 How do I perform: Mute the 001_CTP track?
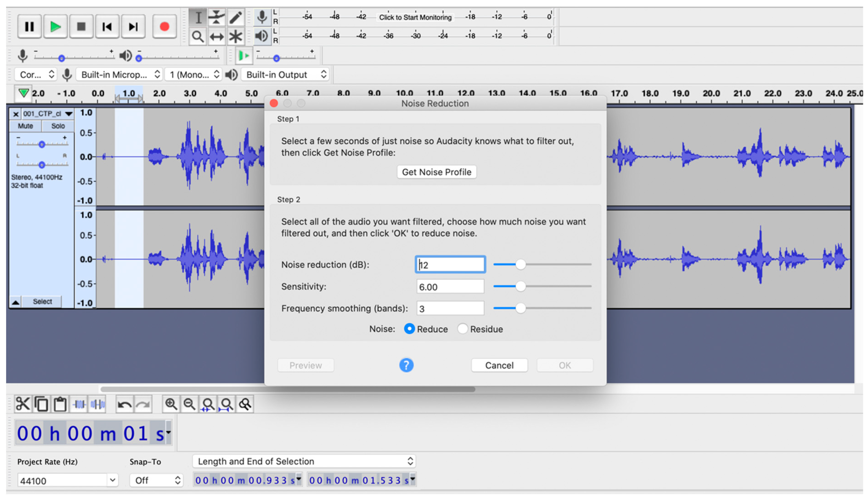(x=25, y=126)
